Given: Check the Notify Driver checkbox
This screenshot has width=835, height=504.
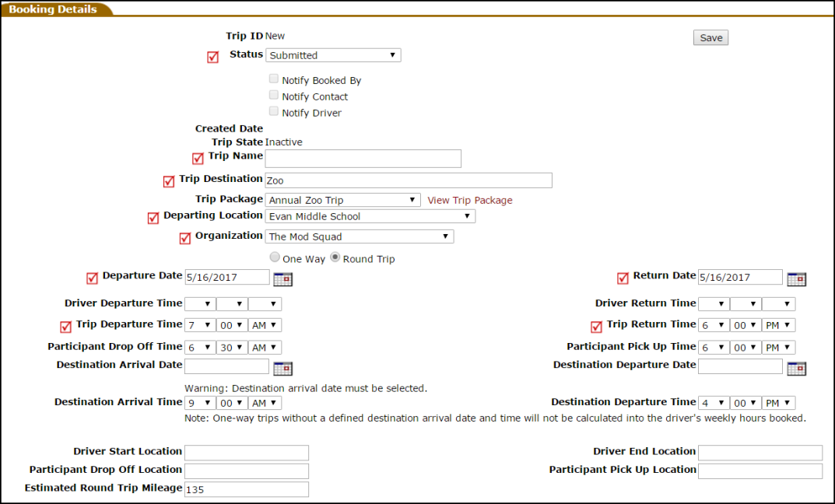Looking at the screenshot, I should tap(274, 111).
